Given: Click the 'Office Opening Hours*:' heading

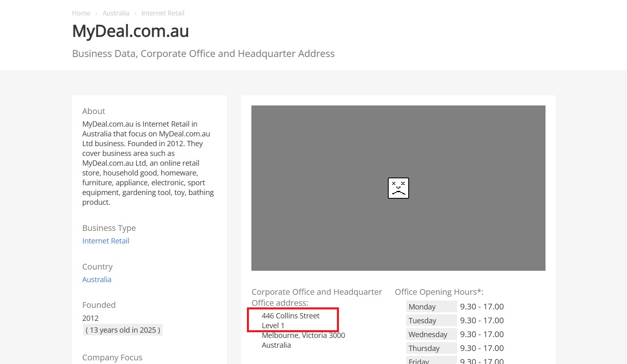Looking at the screenshot, I should [439, 292].
